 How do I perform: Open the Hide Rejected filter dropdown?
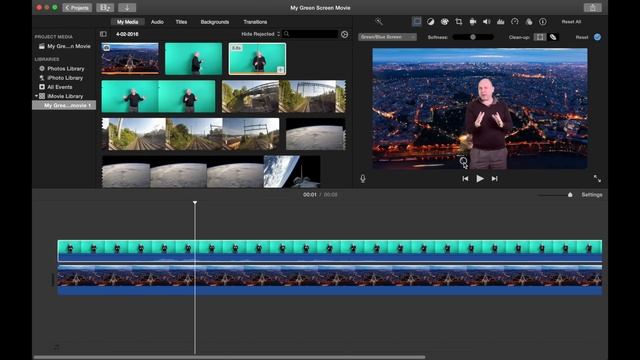tap(260, 34)
